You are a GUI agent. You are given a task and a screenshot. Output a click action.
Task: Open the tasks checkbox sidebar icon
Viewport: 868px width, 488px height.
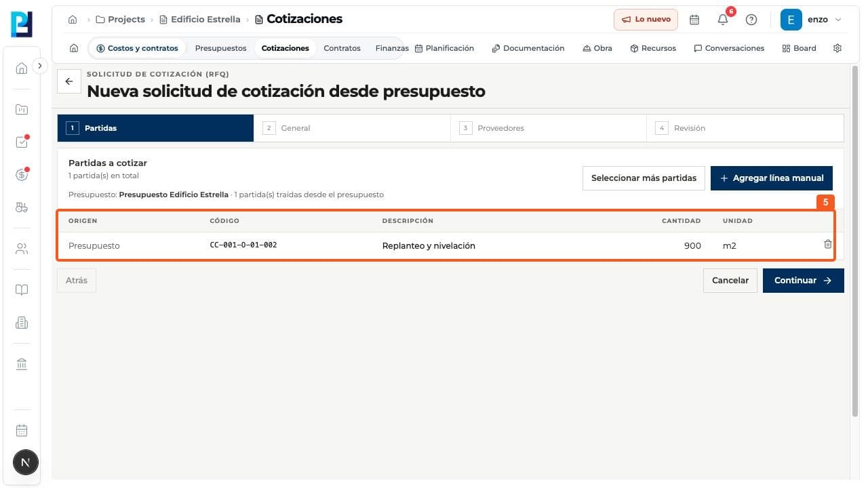[x=22, y=142]
